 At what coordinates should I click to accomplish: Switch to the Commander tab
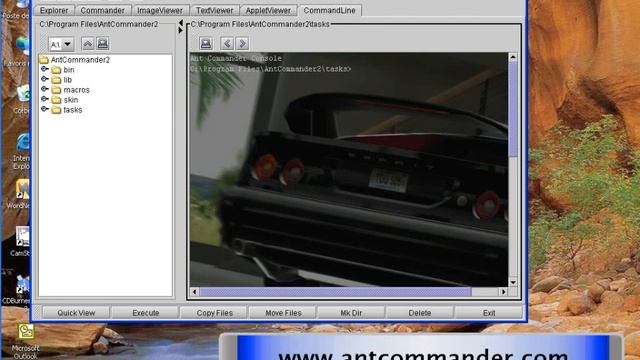[102, 10]
